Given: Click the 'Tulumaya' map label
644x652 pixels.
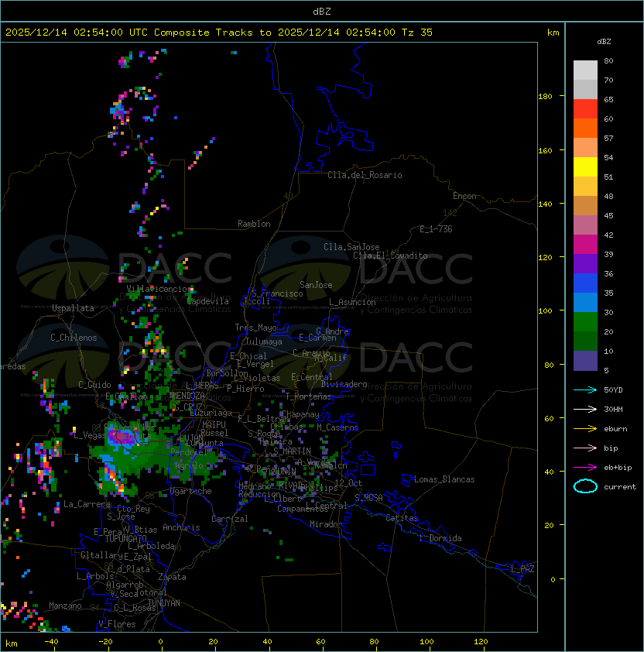Looking at the screenshot, I should coord(264,341).
